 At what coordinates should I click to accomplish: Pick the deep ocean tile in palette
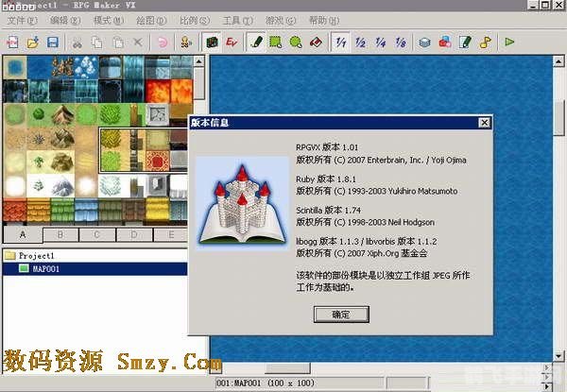(x=39, y=67)
